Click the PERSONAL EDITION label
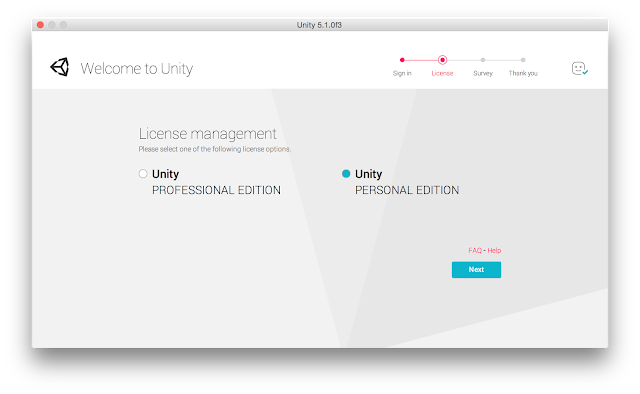The width and height of the screenshot is (640, 394). coord(407,190)
